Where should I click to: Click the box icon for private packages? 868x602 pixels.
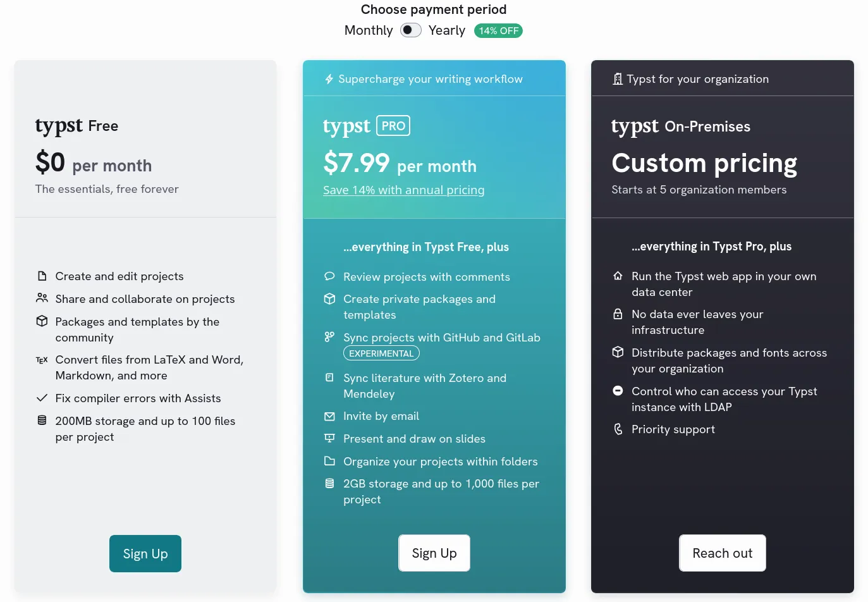(x=329, y=298)
